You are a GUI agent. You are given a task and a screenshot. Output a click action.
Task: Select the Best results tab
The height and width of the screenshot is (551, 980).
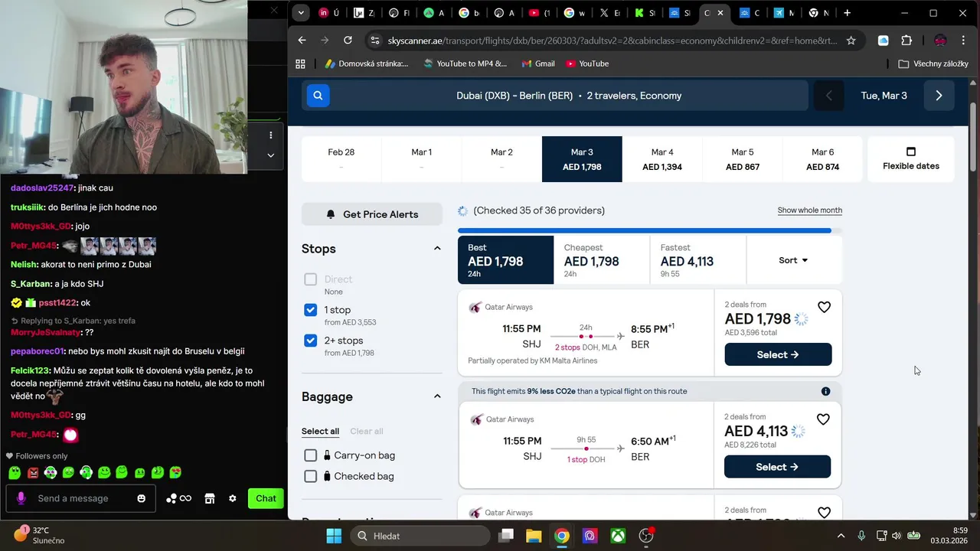click(x=505, y=260)
